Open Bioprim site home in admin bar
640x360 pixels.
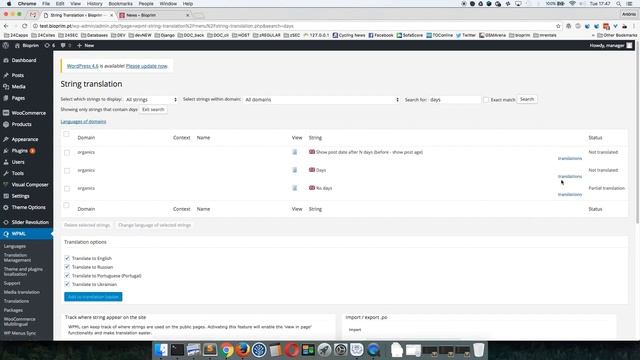coord(27,45)
